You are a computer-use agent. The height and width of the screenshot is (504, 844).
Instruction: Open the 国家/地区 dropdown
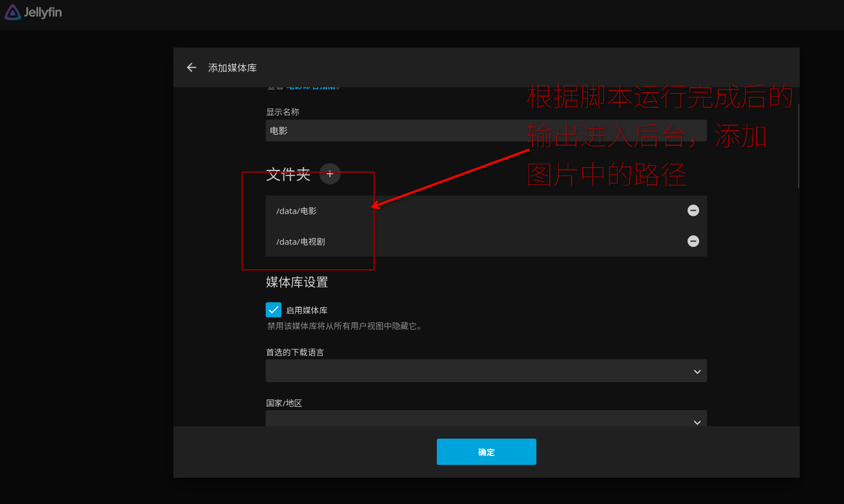(x=486, y=419)
